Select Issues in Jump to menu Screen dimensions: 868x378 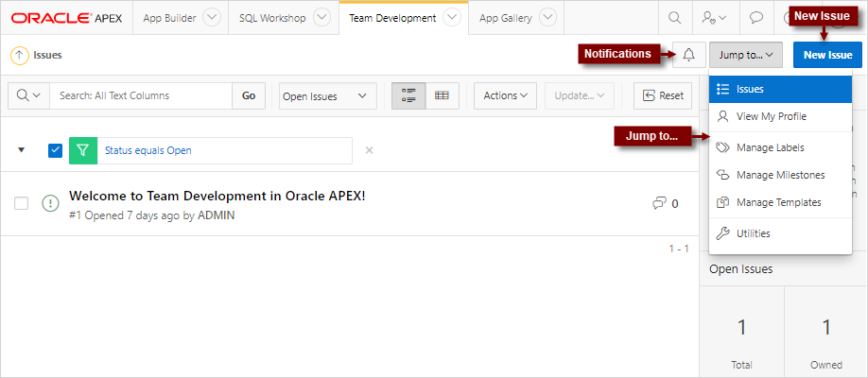[x=780, y=89]
